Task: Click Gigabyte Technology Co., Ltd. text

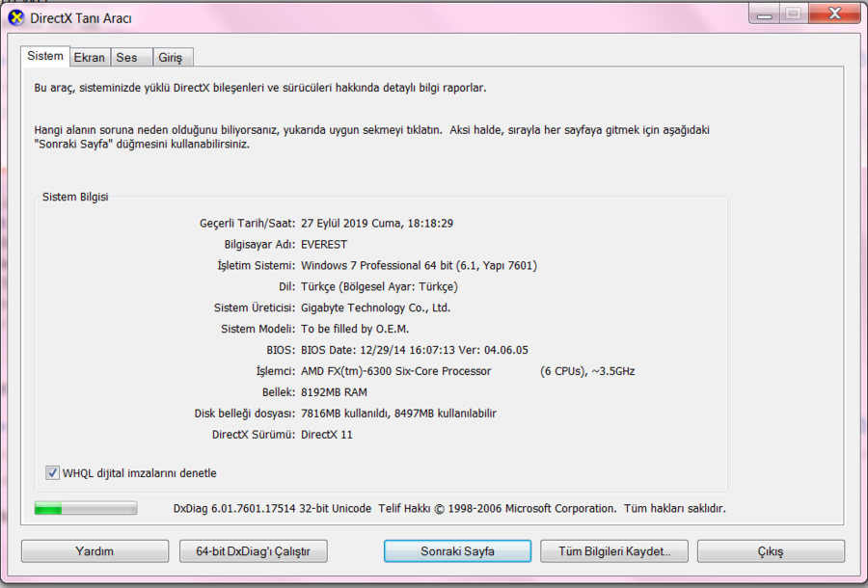Action: 375,307
